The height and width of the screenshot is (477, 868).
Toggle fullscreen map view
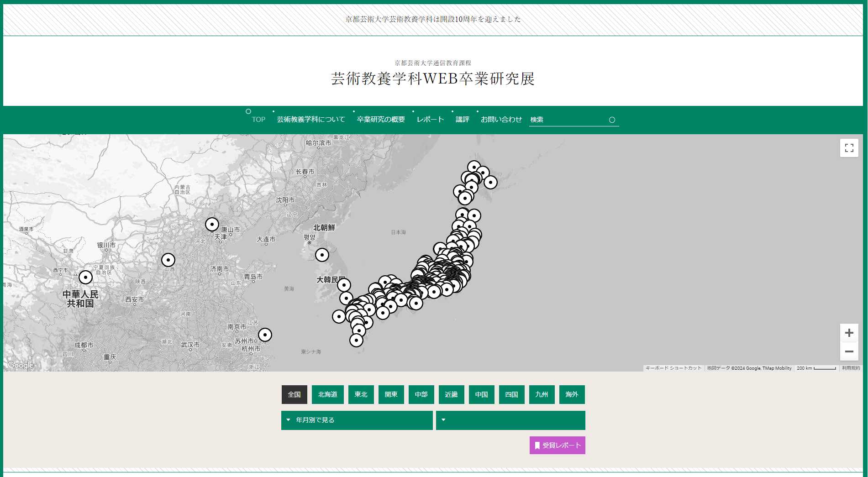849,148
